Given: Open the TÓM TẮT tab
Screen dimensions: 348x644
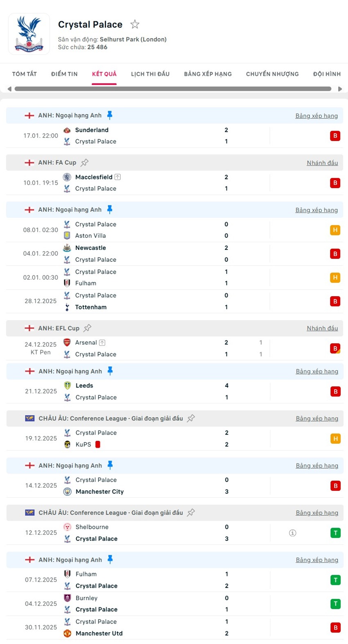Looking at the screenshot, I should click(x=25, y=74).
